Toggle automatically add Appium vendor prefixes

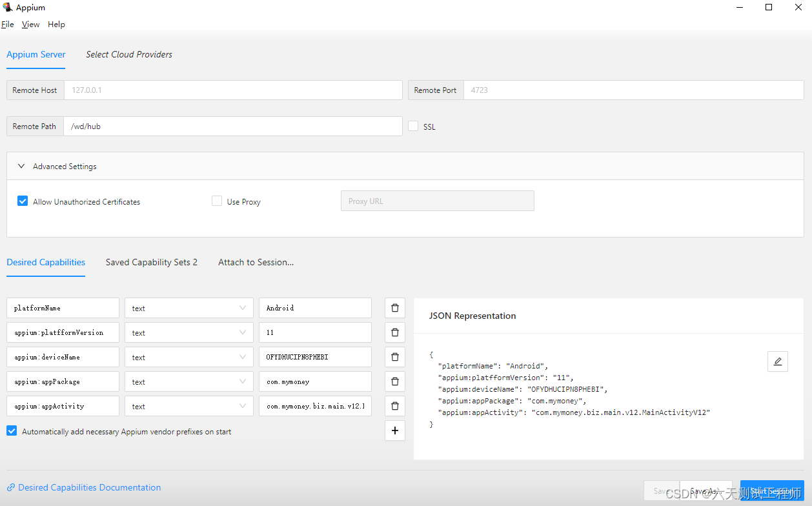coord(12,431)
